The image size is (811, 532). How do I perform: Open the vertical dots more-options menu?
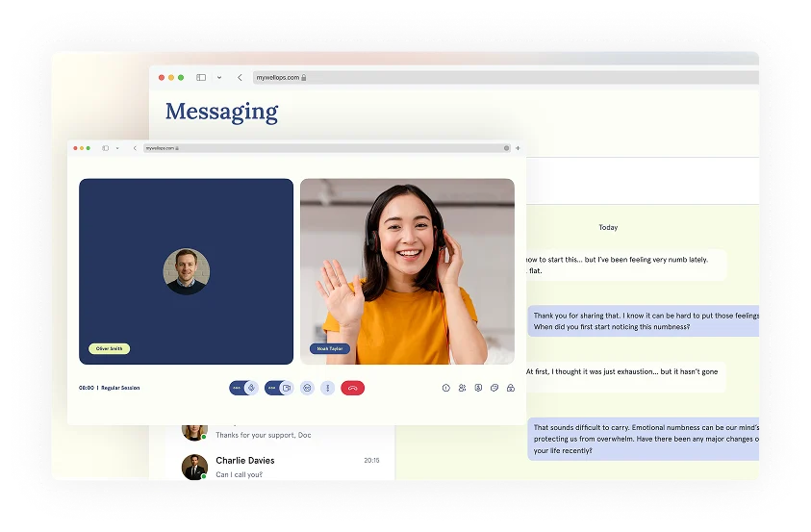coord(327,388)
